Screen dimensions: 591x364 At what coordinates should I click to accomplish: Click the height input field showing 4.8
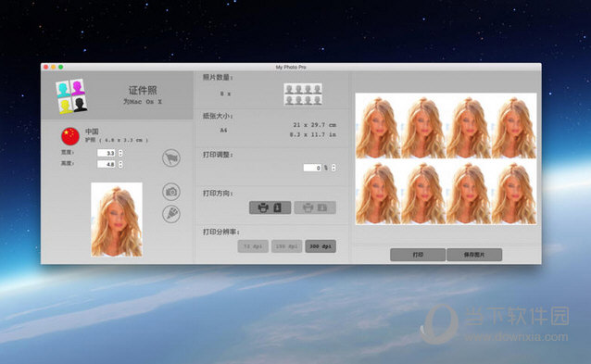pyautogui.click(x=107, y=164)
